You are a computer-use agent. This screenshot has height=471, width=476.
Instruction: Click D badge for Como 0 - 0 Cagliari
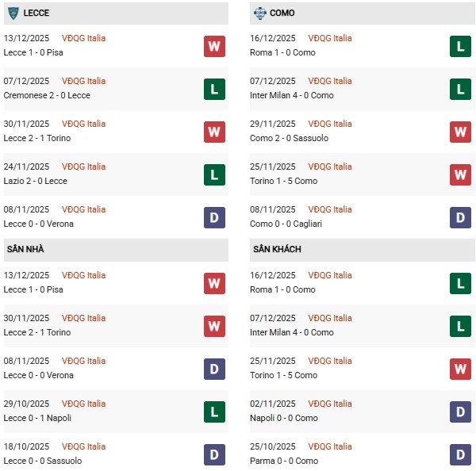click(x=460, y=217)
